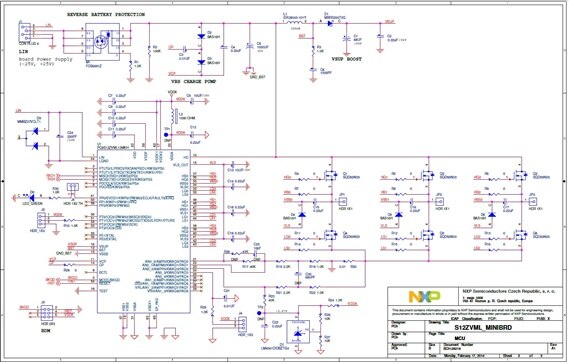
Task: Select the JP1 jumper header symbol
Action: tap(343, 201)
